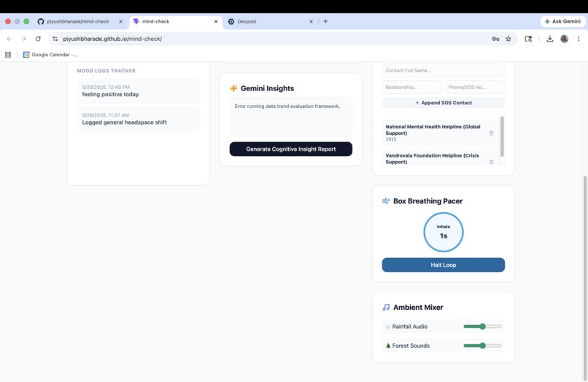The width and height of the screenshot is (588, 382).
Task: Delete Vandrevala Foundation Helpline contact
Action: (x=491, y=162)
